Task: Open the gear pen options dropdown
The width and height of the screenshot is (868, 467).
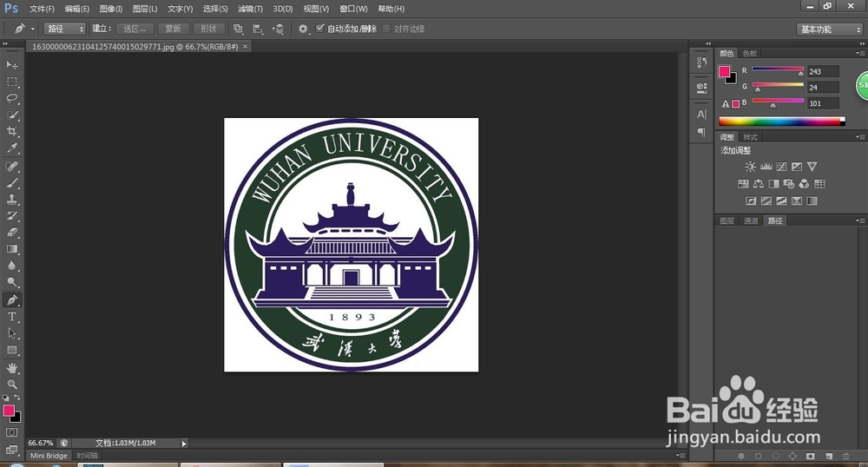Action: tap(303, 29)
